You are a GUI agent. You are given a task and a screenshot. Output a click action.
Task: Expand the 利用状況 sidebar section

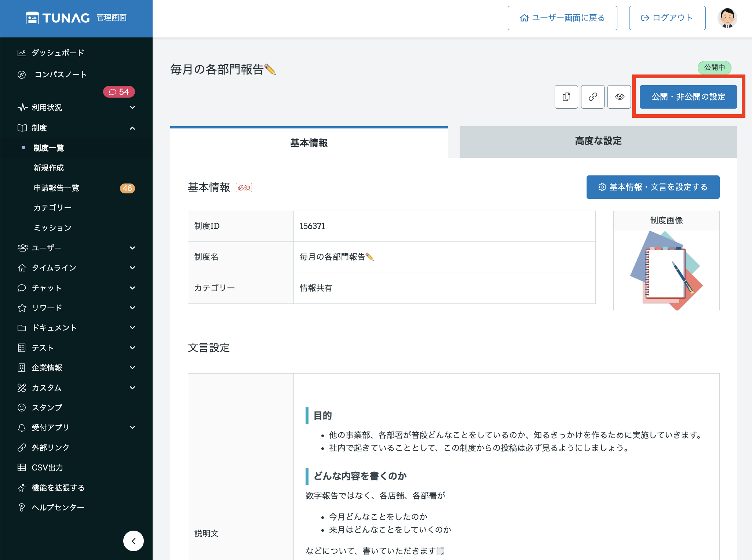[132, 108]
